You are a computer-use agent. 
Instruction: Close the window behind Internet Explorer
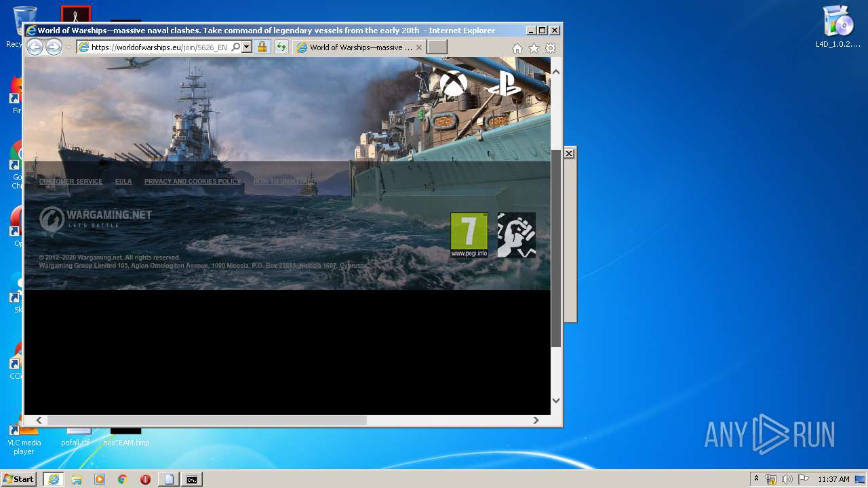[569, 154]
